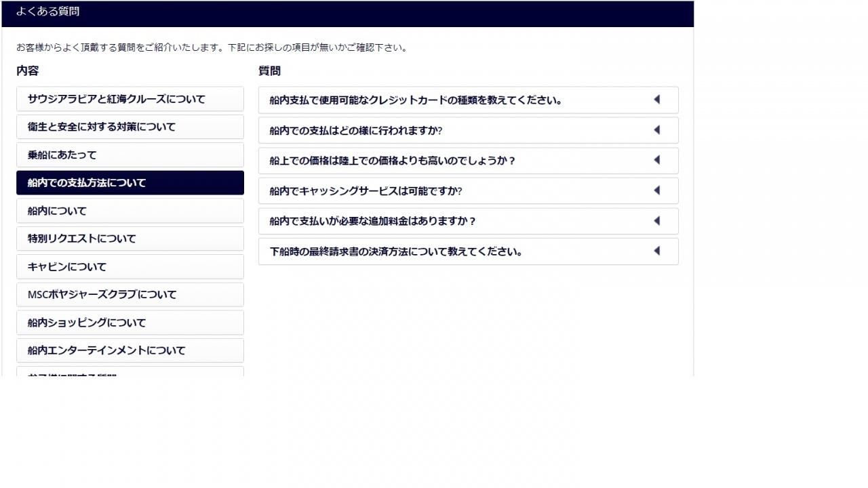Open the 衛生と安全に対する対策について category

tap(130, 127)
